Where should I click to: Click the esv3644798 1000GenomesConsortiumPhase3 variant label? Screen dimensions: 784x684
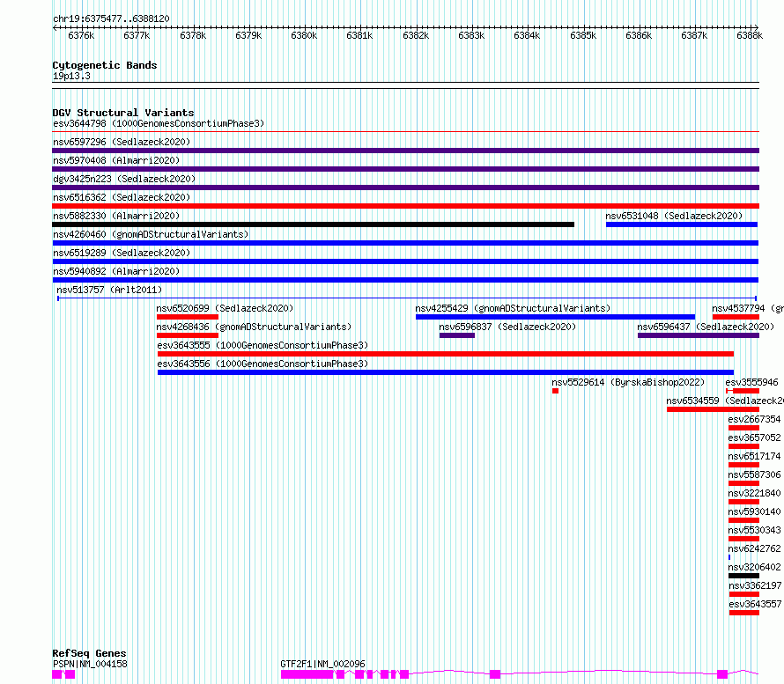coord(159,123)
